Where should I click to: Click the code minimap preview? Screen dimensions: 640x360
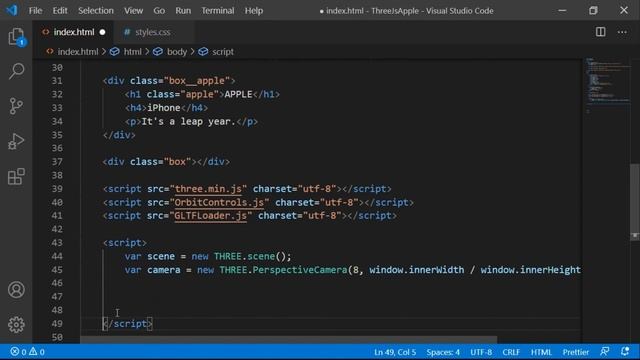(607, 86)
